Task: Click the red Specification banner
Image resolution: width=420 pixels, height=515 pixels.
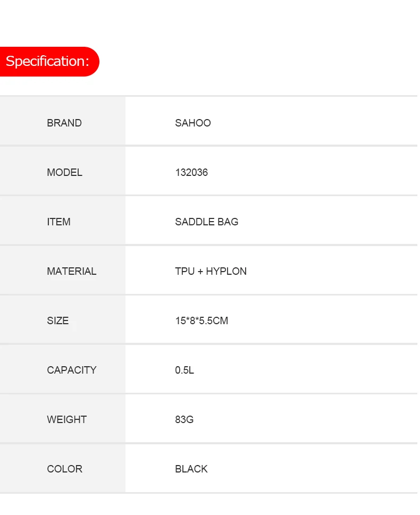Action: click(x=49, y=62)
